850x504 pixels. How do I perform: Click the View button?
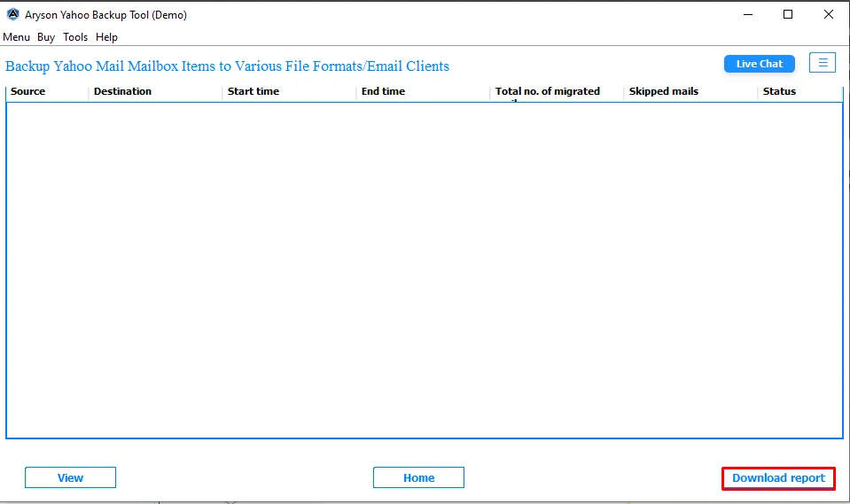(71, 477)
